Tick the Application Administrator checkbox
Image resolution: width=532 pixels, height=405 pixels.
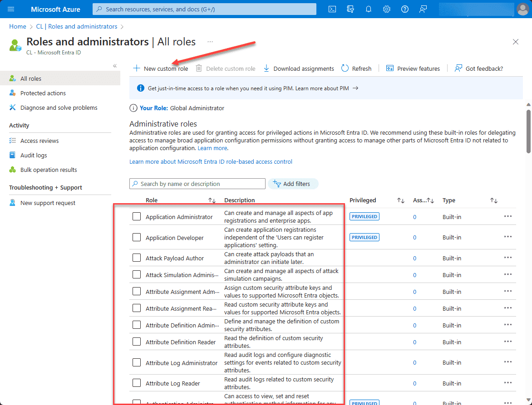[136, 216]
